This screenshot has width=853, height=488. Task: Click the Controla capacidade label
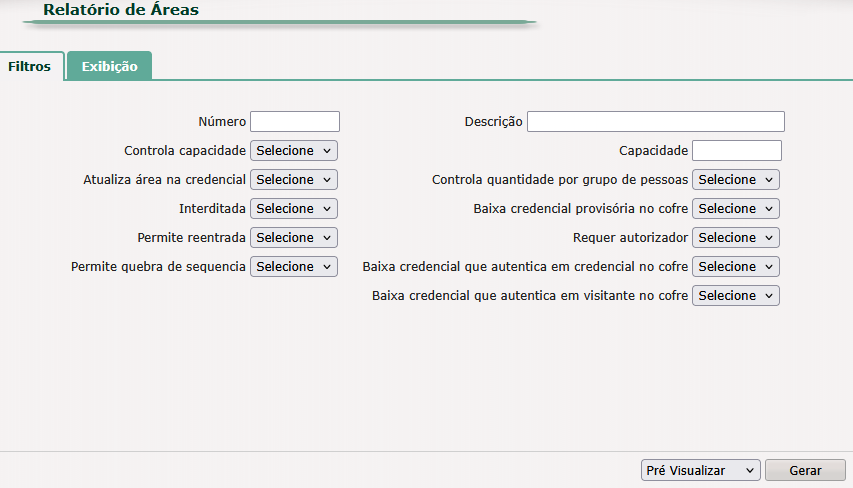coord(185,151)
